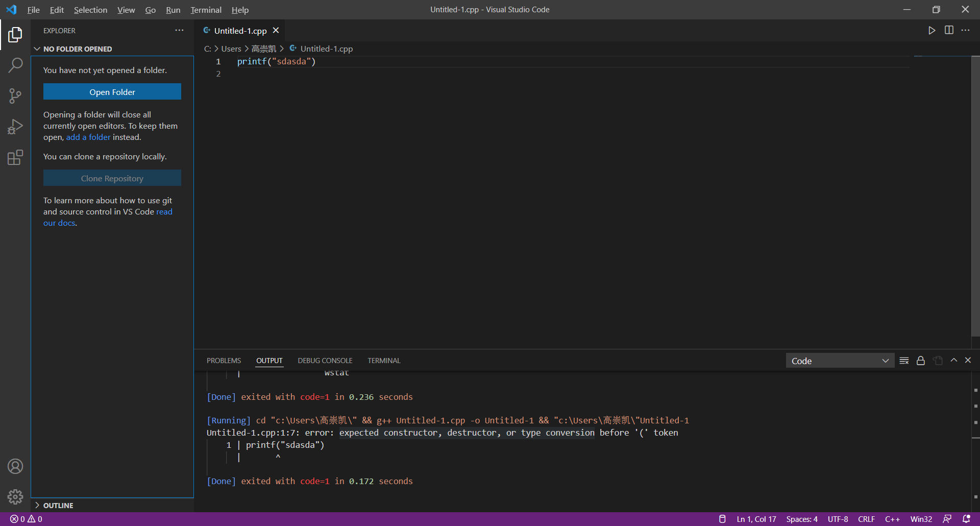Toggle output scroll lock

click(x=921, y=361)
